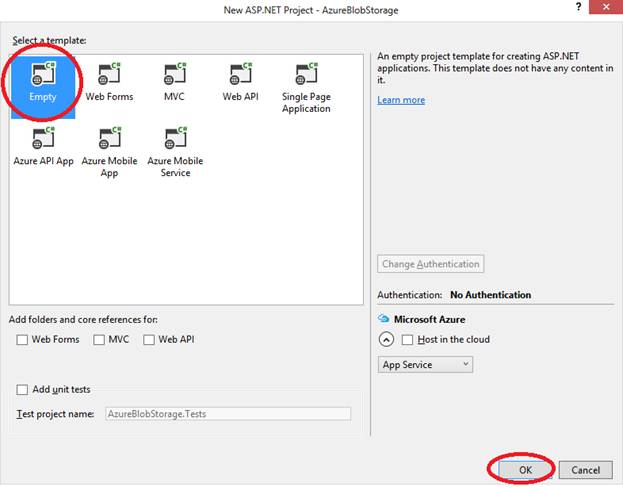Viewport: 623px width, 487px height.
Task: Pick the MVC template icon
Action: tap(175, 73)
